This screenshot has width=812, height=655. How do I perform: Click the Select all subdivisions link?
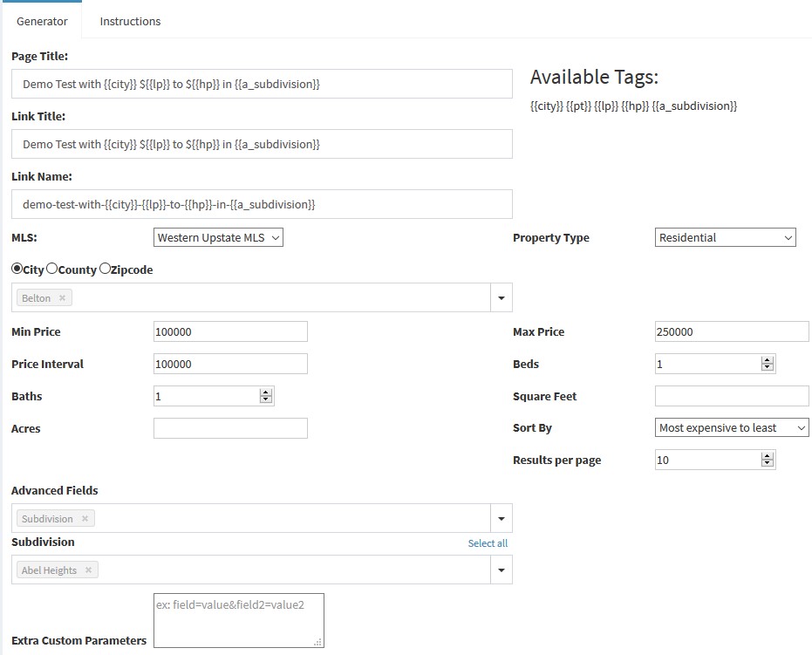click(488, 543)
